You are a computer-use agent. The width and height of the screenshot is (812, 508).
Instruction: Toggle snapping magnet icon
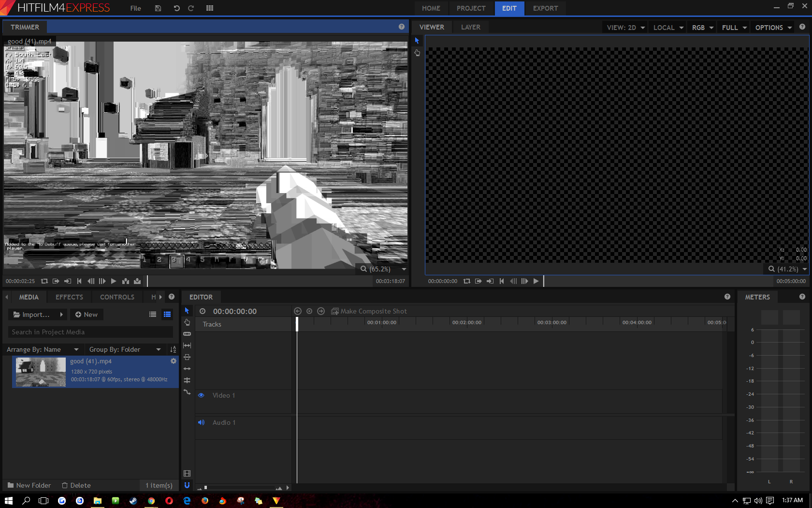coord(187,485)
